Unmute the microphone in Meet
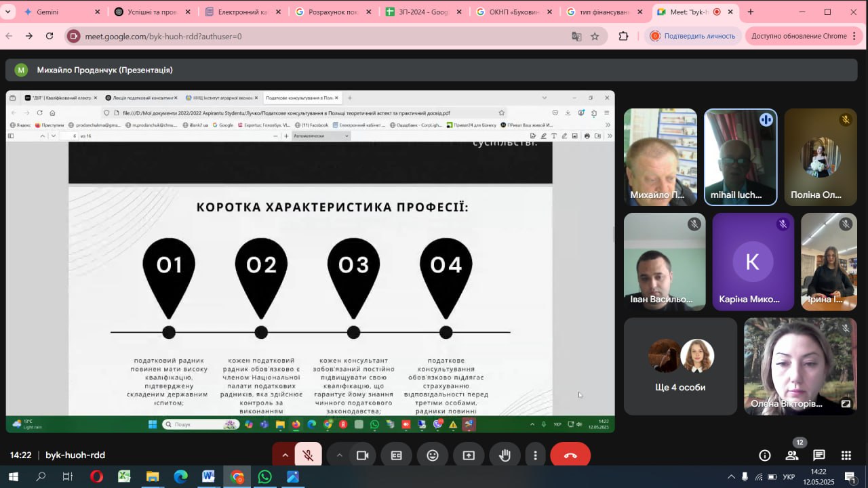 point(309,455)
